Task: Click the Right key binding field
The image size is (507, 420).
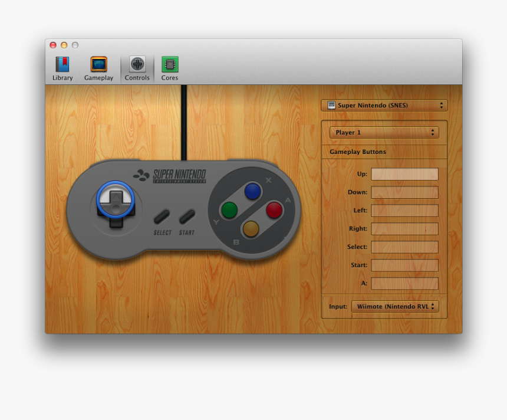Action: (x=404, y=229)
